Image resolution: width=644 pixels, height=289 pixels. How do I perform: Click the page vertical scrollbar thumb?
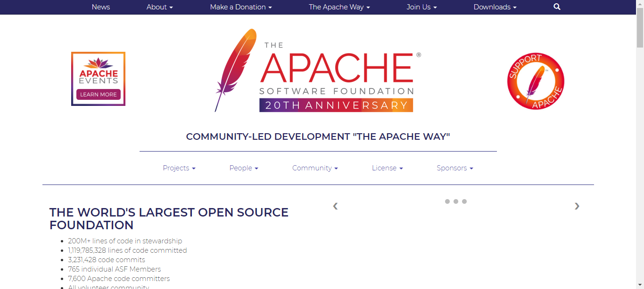(640, 27)
